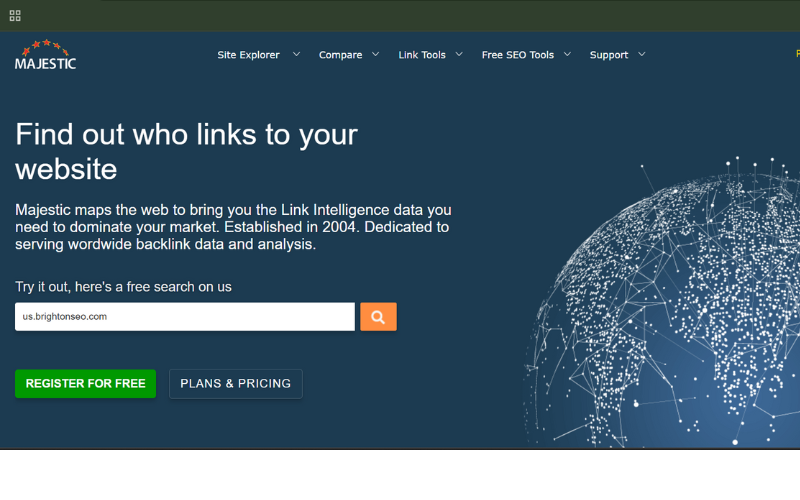The height and width of the screenshot is (500, 800).
Task: Open the Compare menu
Action: [x=340, y=55]
